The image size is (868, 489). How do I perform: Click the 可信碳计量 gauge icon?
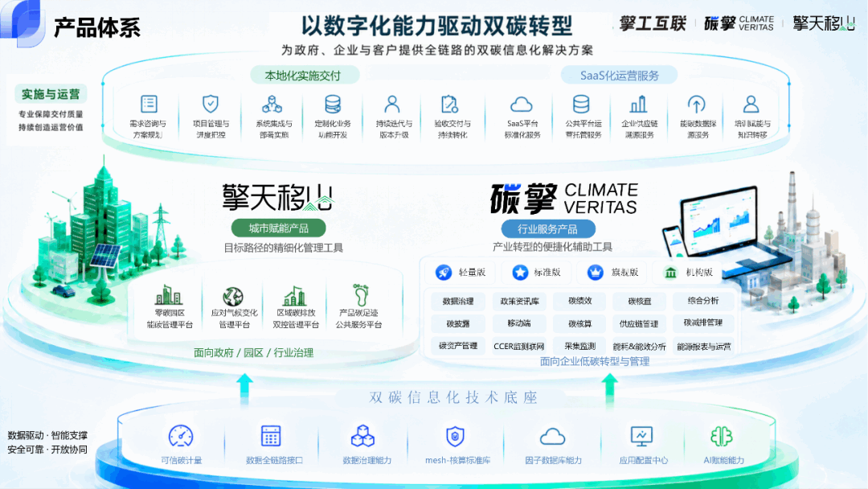(x=181, y=436)
